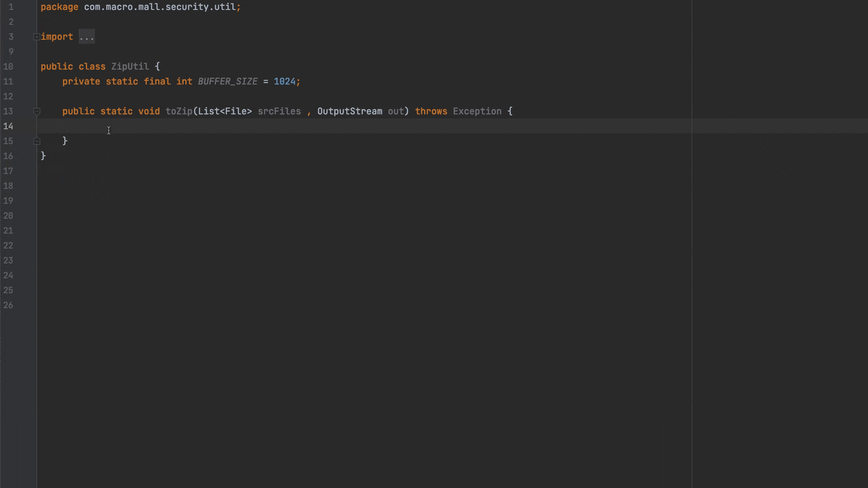Select the ZipUtil class name
This screenshot has height=488, width=868.
click(x=130, y=66)
